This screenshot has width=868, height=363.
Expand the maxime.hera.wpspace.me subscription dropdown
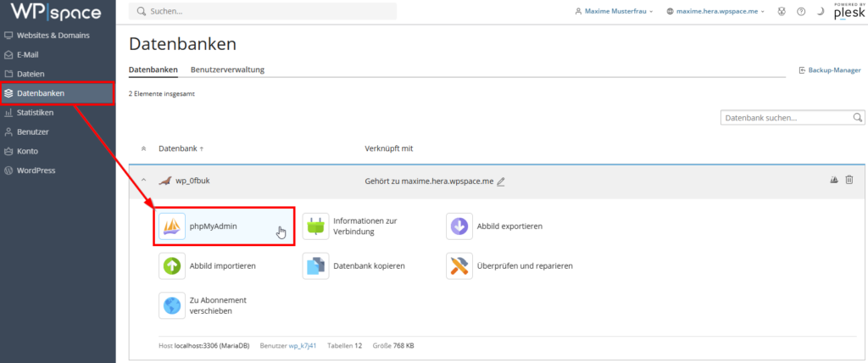point(715,12)
